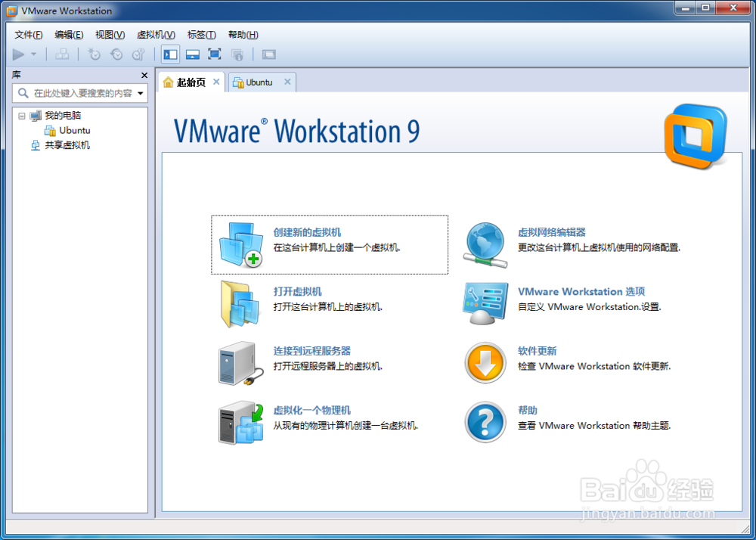Click the 连接到远程服务器 link
Screen dimensions: 756x540
(312, 351)
